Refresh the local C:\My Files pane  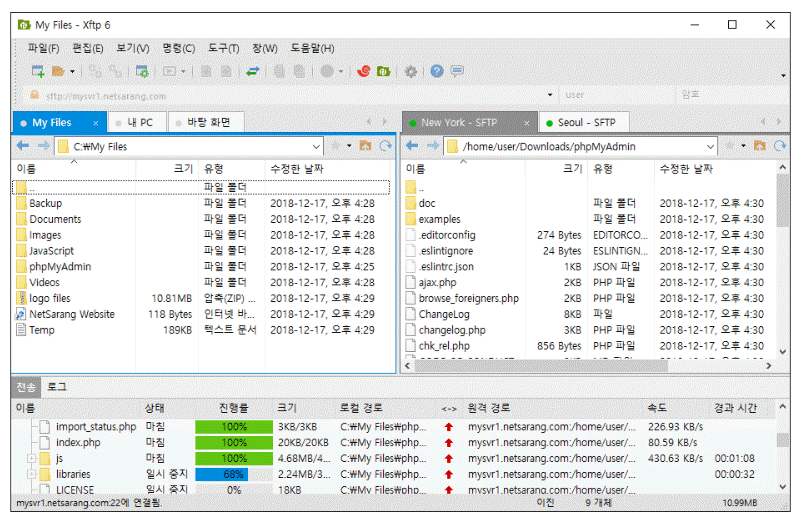point(385,146)
